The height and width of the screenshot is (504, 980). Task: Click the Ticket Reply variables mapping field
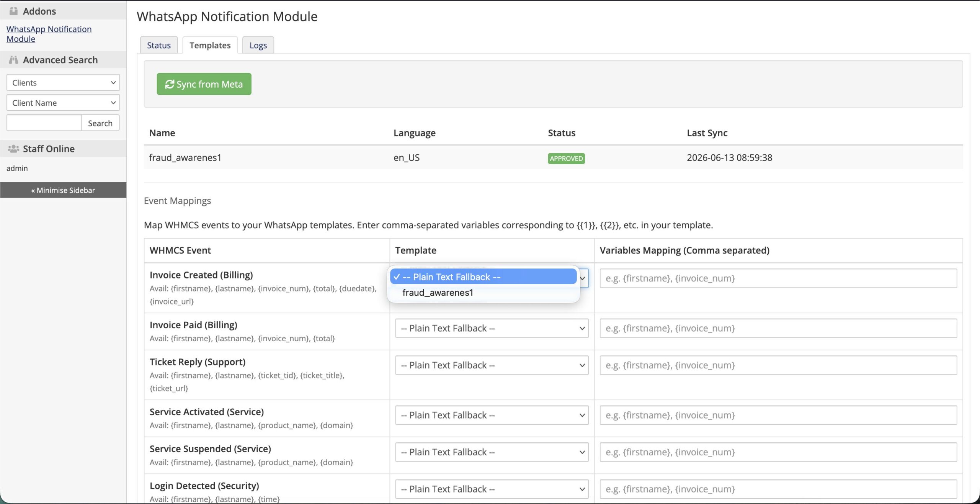pyautogui.click(x=778, y=365)
